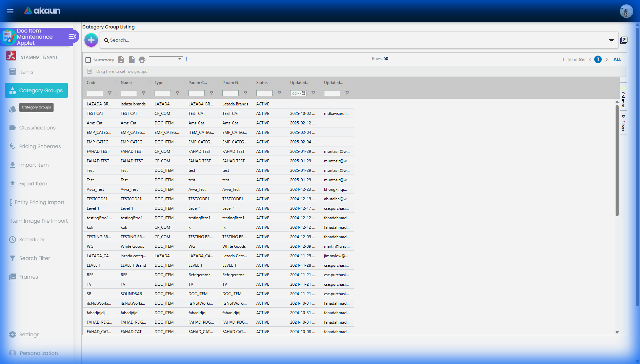The width and height of the screenshot is (640, 364).
Task: Toggle the Columns side panel
Action: pyautogui.click(x=623, y=97)
